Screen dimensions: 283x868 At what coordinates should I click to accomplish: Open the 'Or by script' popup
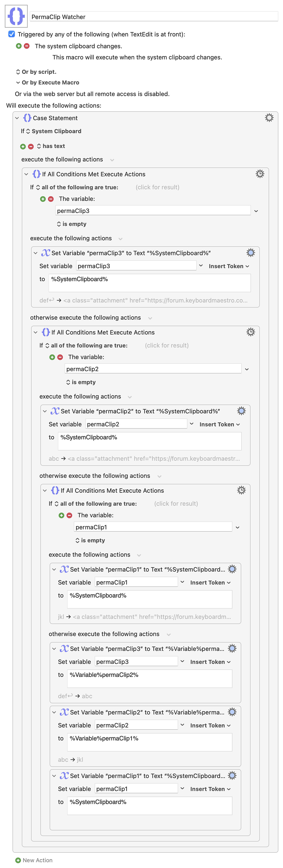36,72
